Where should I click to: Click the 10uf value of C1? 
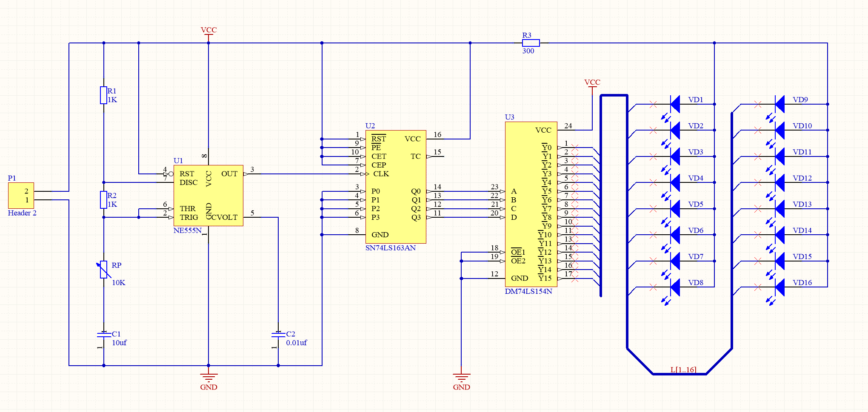pyautogui.click(x=119, y=343)
